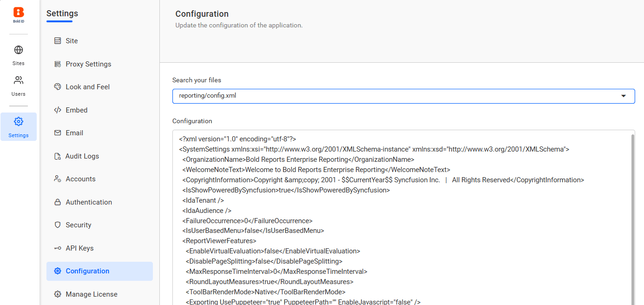Image resolution: width=644 pixels, height=305 pixels.
Task: Click the Site icon in settings menu
Action: [58, 41]
